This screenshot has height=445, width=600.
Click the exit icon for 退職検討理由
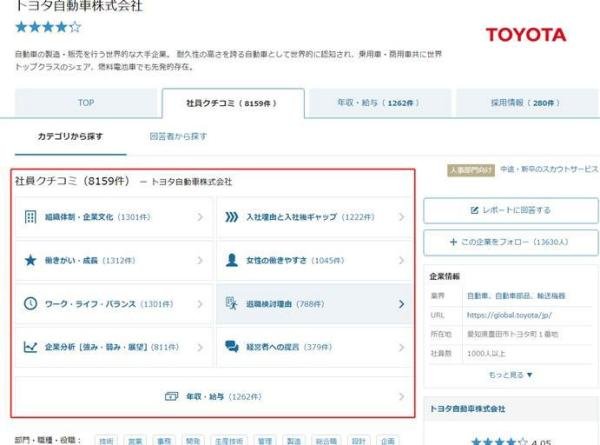tap(232, 303)
